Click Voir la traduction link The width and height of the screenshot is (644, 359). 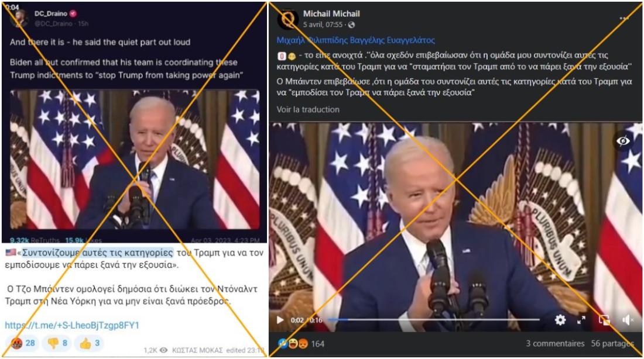pos(308,109)
